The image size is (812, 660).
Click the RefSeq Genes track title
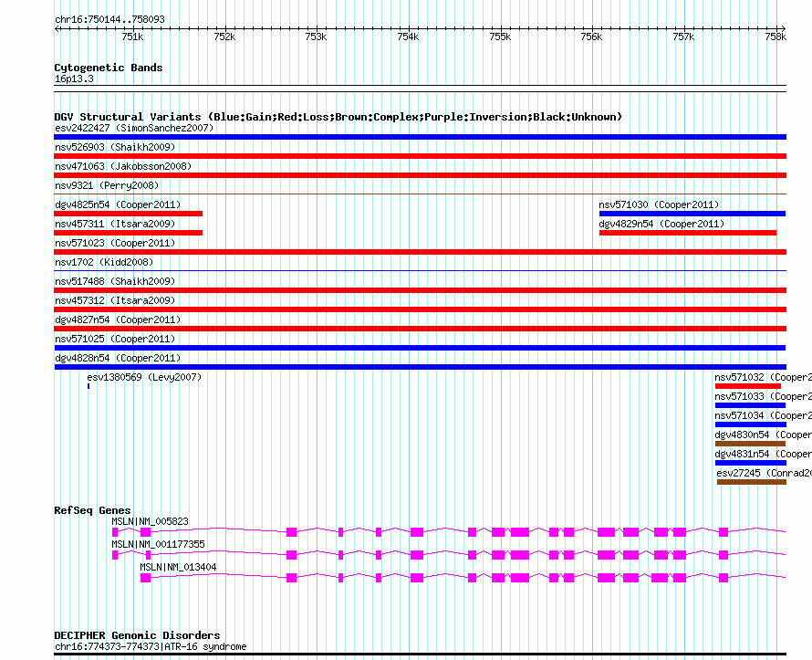tap(92, 510)
